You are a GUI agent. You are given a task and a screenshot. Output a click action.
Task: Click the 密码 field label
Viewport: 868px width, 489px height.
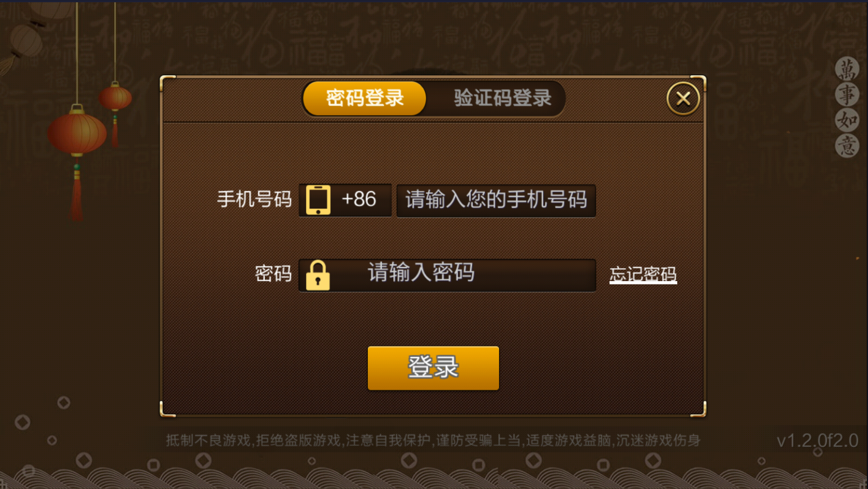pyautogui.click(x=273, y=274)
